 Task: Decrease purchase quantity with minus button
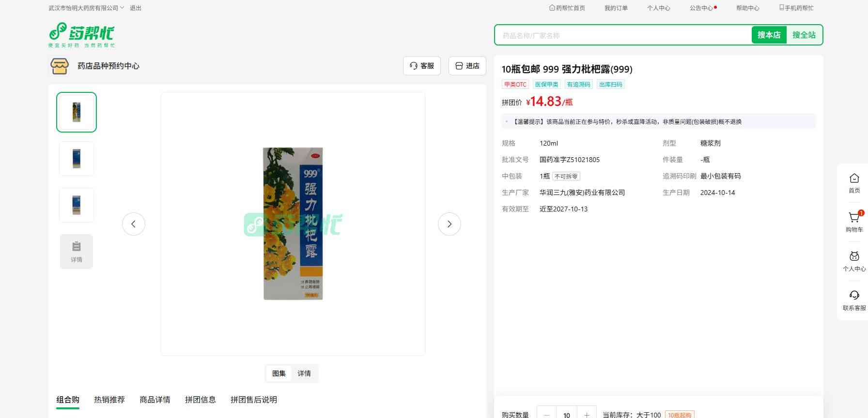[x=547, y=415]
